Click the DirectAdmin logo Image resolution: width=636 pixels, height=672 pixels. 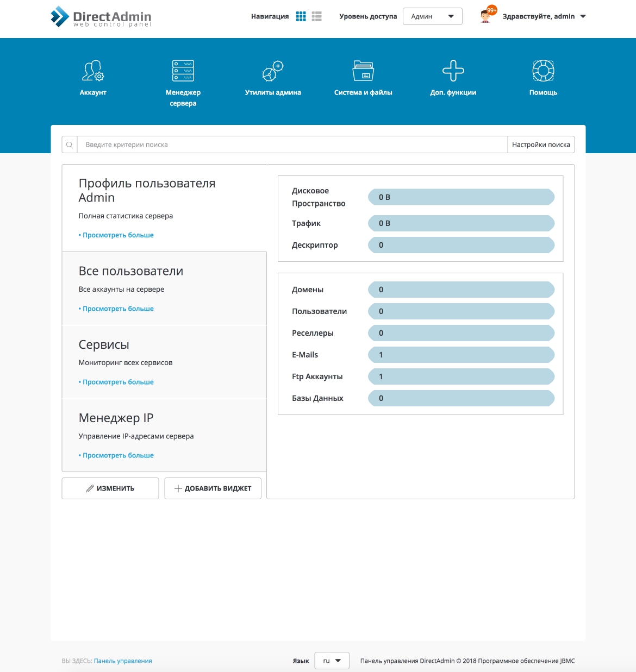(101, 17)
